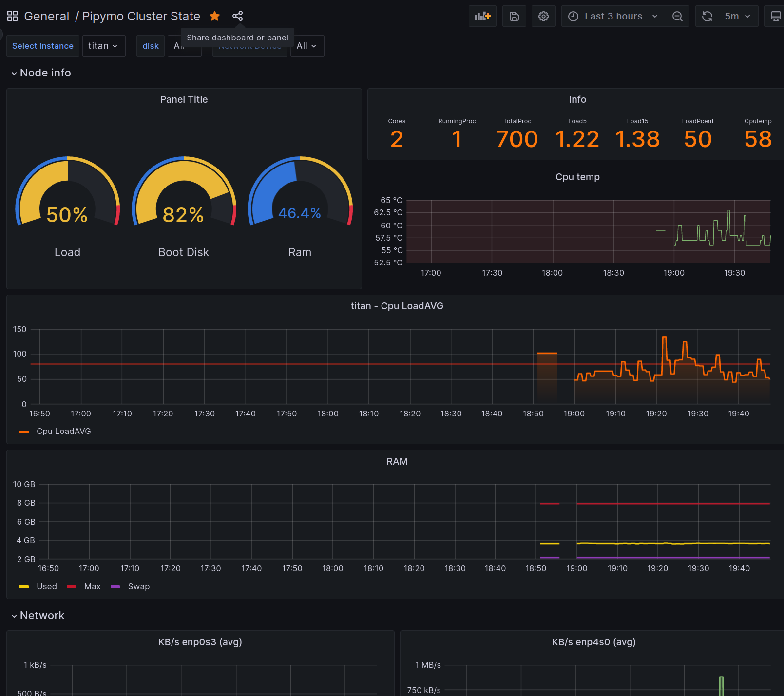This screenshot has height=696, width=784.
Task: Click the Add panel icon
Action: (x=482, y=16)
